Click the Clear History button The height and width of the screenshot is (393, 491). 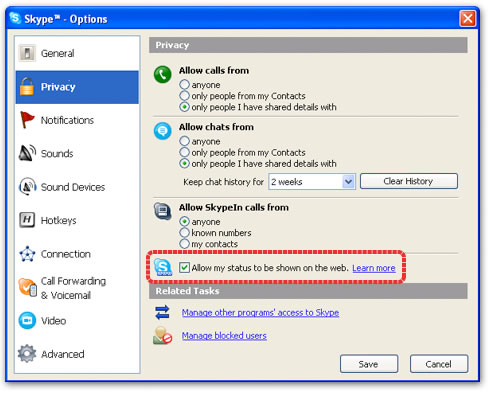(x=409, y=181)
